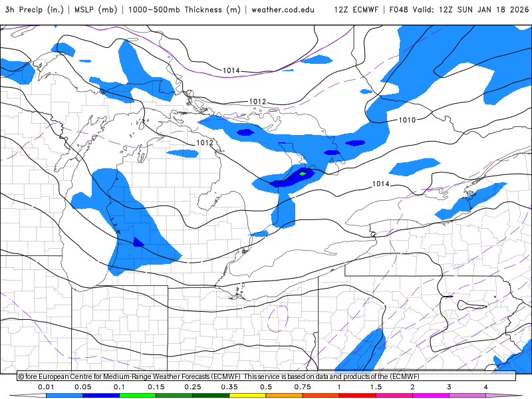Open the weather.cod.edu source text
This screenshot has width=532, height=399.
pos(283,9)
